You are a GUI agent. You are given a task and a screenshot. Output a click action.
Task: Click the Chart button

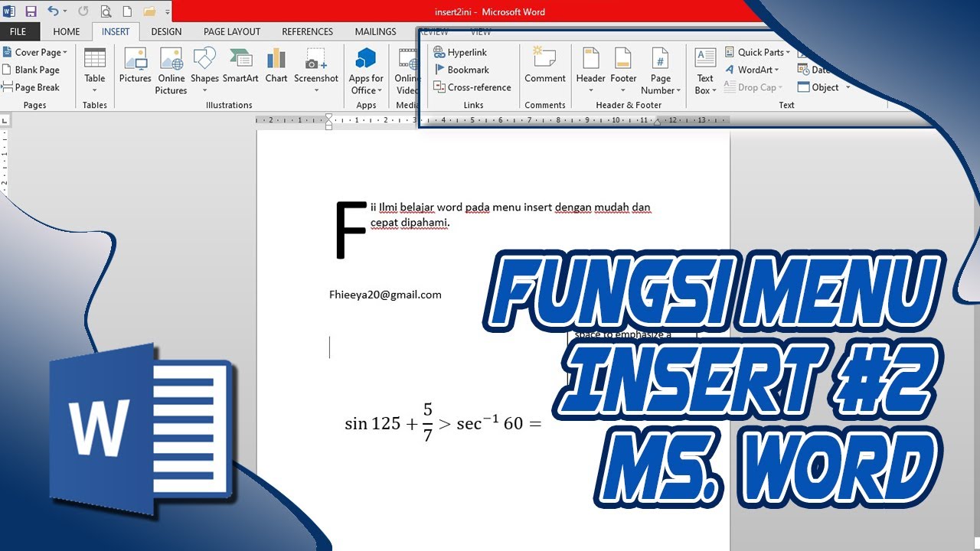pyautogui.click(x=276, y=66)
